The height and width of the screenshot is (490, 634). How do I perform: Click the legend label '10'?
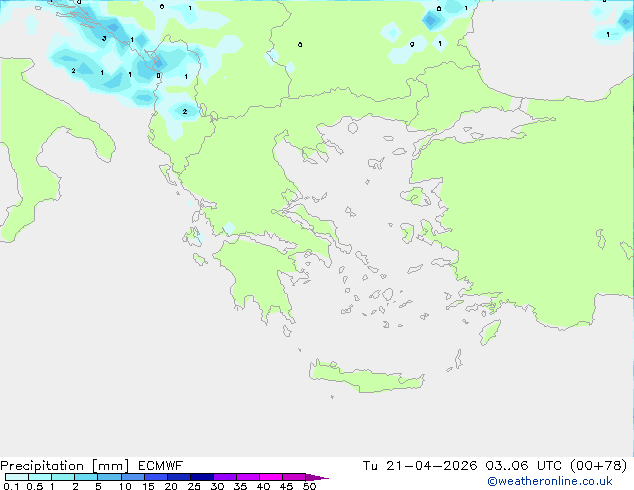pos(125,486)
